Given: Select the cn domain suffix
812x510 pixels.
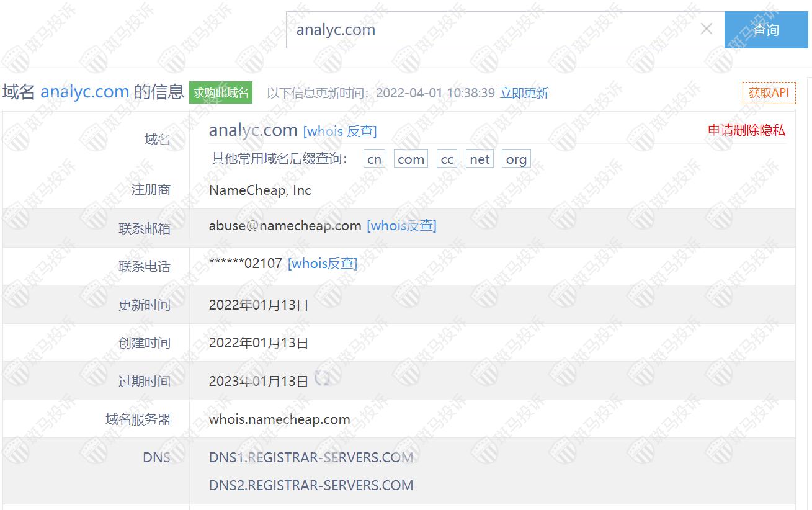Looking at the screenshot, I should (x=374, y=159).
